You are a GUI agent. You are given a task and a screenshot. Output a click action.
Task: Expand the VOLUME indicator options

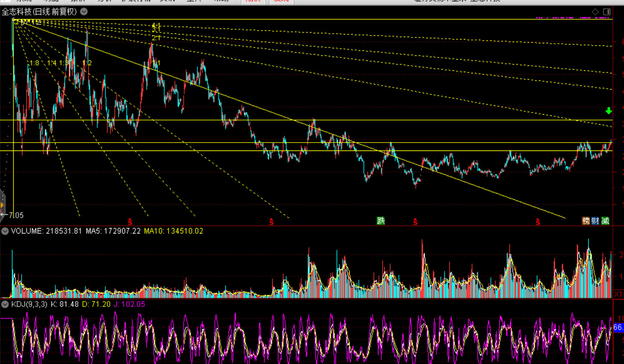pos(5,231)
